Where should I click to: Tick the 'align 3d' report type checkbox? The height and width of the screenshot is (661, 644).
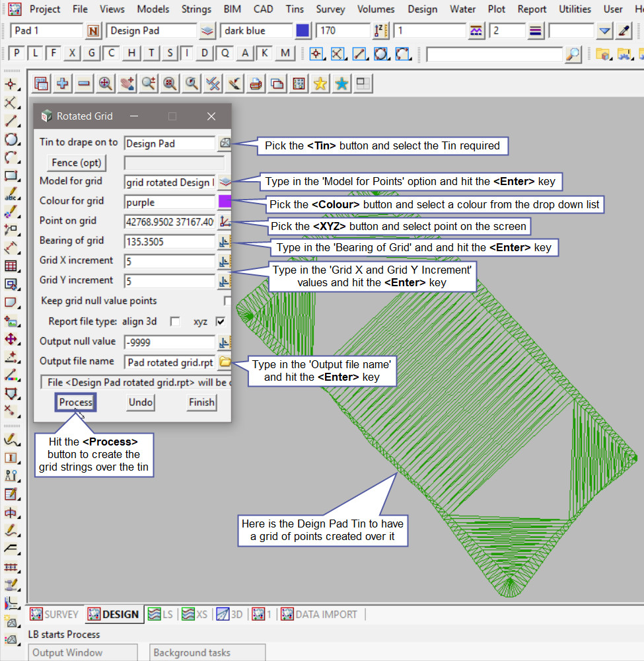(175, 322)
